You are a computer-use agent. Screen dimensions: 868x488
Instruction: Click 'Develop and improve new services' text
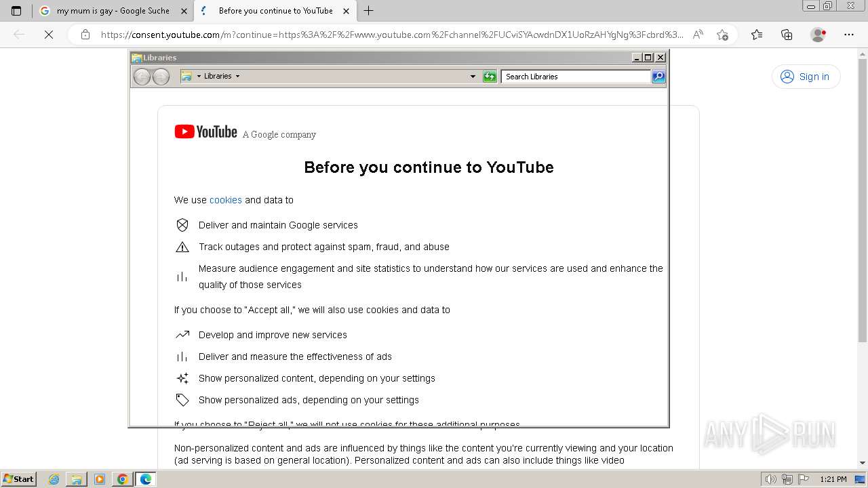(273, 335)
